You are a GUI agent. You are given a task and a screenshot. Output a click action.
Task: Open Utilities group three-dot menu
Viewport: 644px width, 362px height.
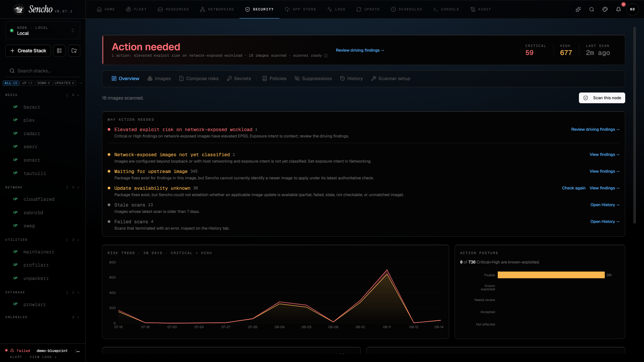(x=67, y=240)
